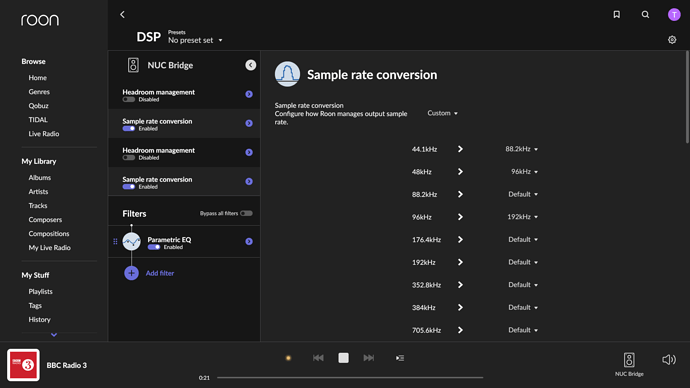Stop playback
This screenshot has height=388, width=690.
tap(343, 358)
